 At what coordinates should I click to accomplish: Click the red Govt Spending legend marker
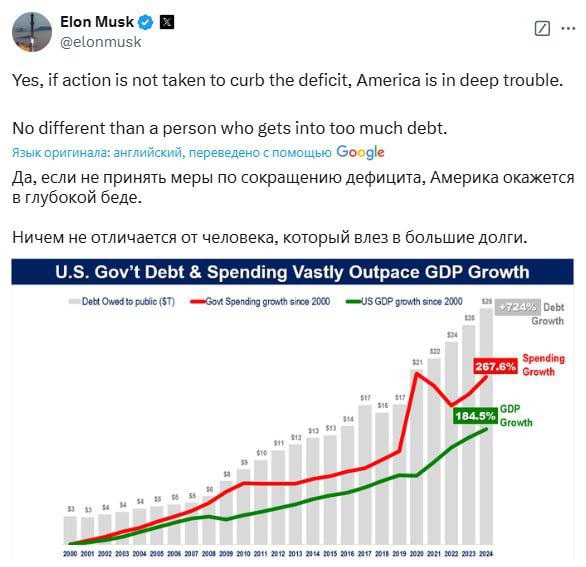point(198,301)
